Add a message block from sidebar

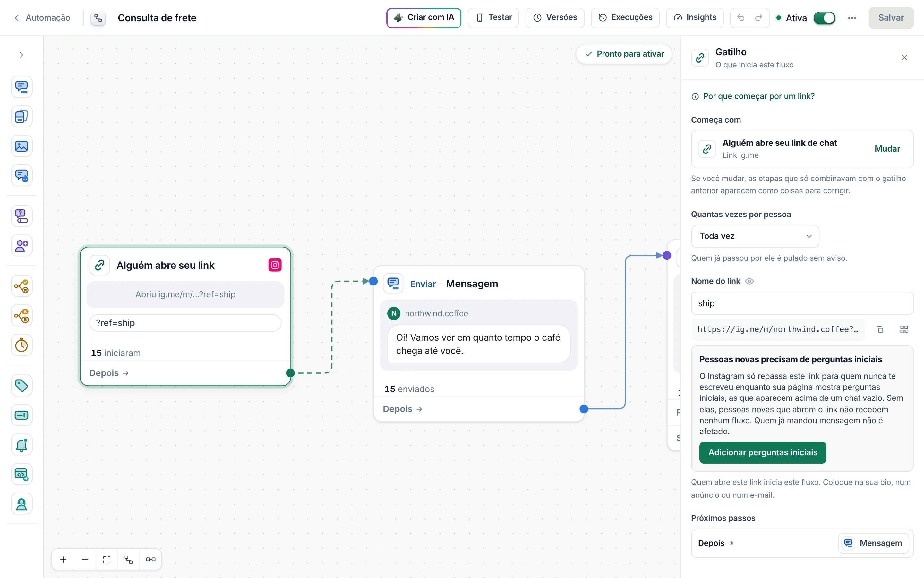[x=21, y=87]
